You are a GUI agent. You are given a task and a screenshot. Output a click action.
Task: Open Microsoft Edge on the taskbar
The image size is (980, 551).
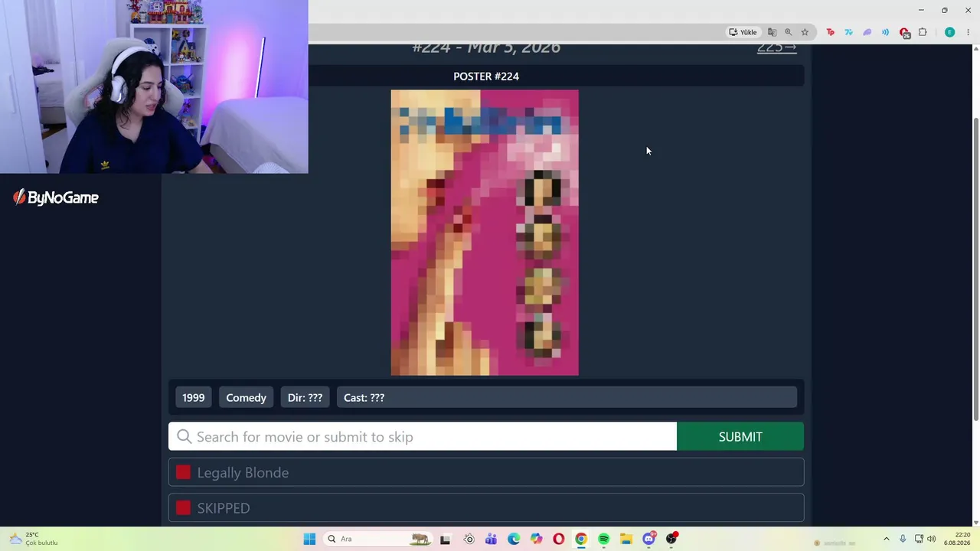[x=514, y=539]
